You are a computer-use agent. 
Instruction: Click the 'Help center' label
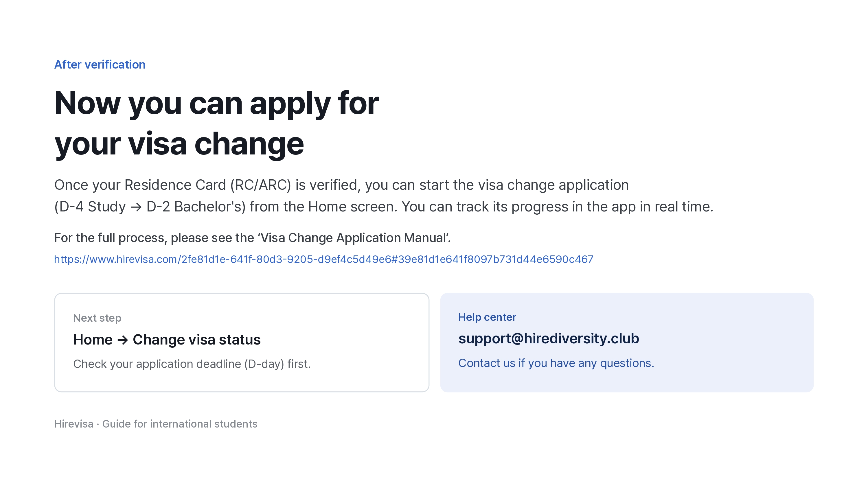[x=487, y=317]
